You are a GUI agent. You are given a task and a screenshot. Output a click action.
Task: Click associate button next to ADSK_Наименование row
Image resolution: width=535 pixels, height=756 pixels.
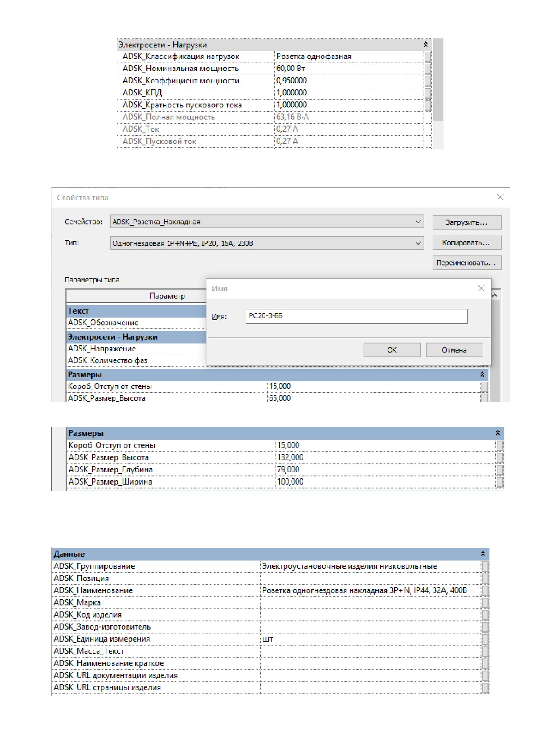click(485, 590)
